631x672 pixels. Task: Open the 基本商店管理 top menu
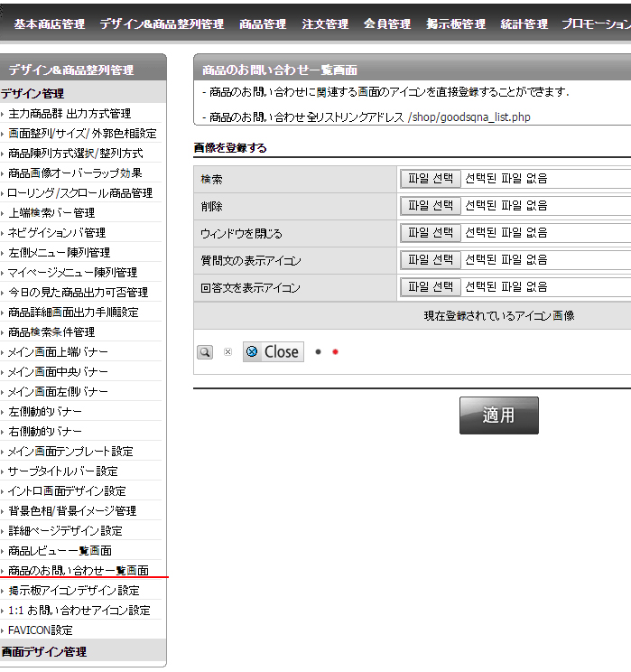click(49, 24)
